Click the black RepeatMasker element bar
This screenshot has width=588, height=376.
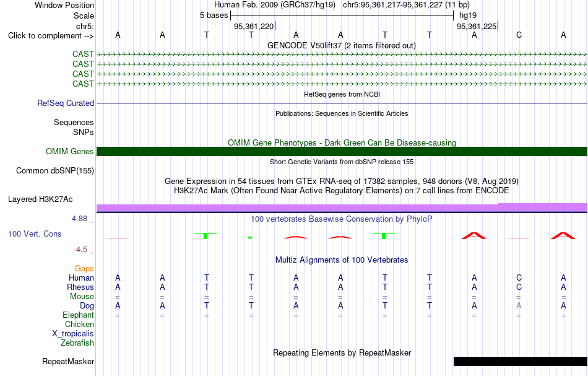click(521, 361)
